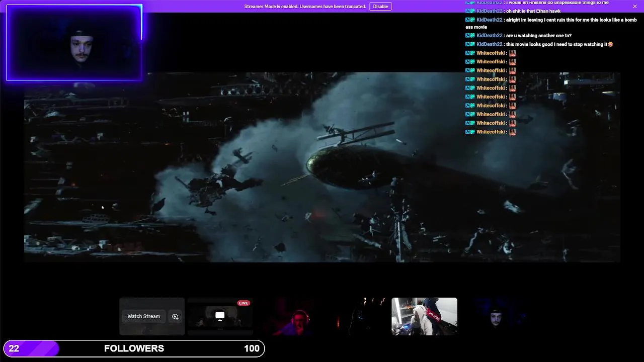Click the movie video playing in center
This screenshot has height=362, width=644.
tap(322, 167)
